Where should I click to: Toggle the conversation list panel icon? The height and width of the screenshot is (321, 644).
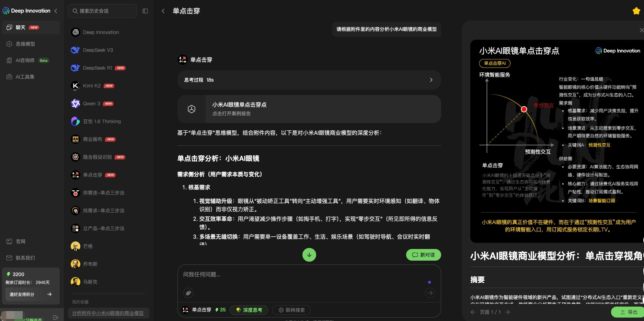[x=145, y=11]
